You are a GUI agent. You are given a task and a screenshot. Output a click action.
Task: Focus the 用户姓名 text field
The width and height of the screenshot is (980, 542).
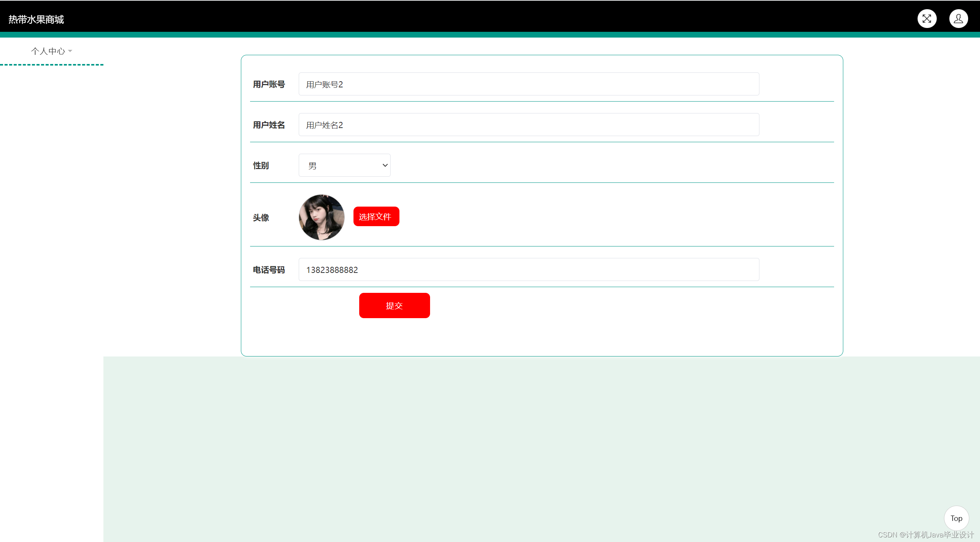click(528, 125)
